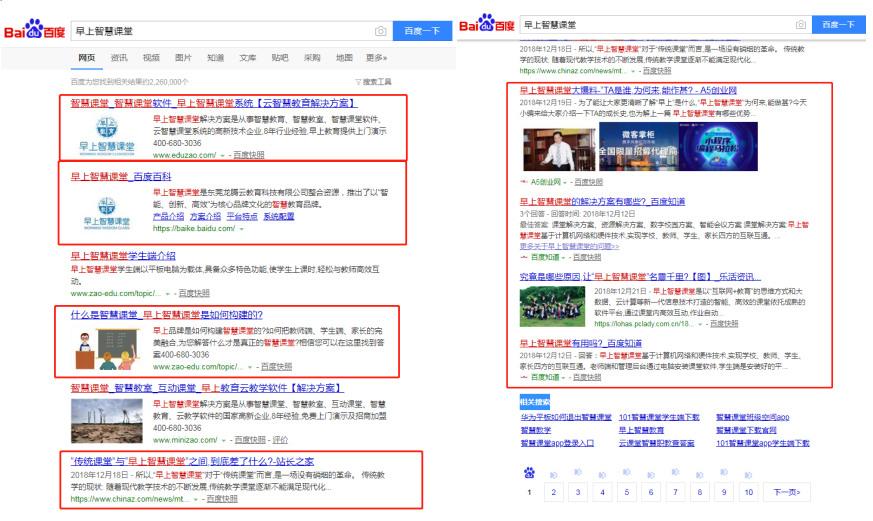
Task: Open result 早上智慧课堂有用吗?_百度知道
Action: click(x=581, y=343)
